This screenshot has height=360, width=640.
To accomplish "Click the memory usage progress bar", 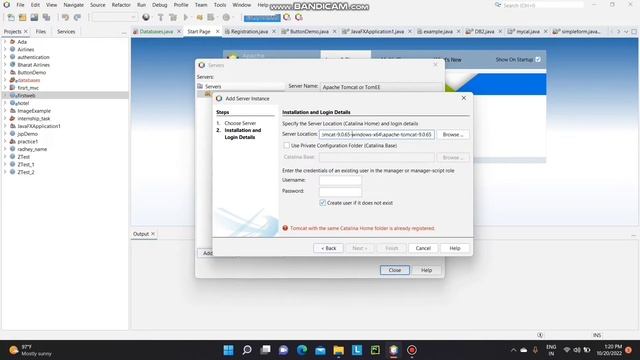I will click(x=262, y=18).
